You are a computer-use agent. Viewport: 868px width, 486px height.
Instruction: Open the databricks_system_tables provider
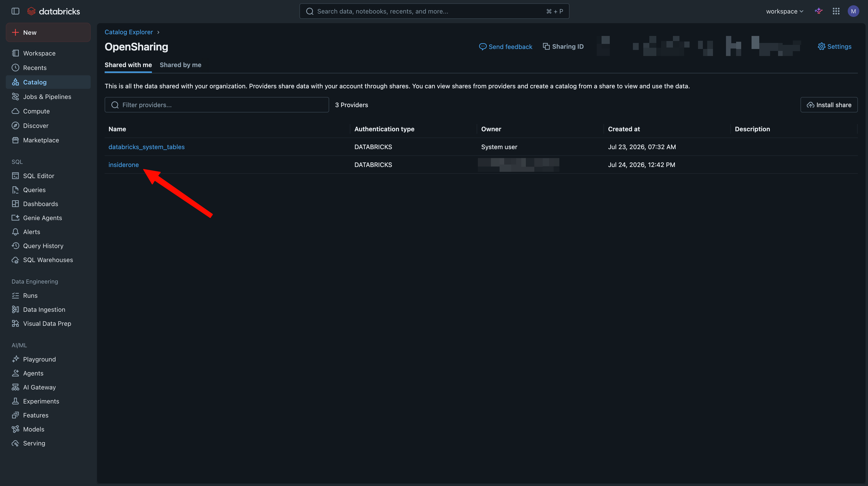147,147
